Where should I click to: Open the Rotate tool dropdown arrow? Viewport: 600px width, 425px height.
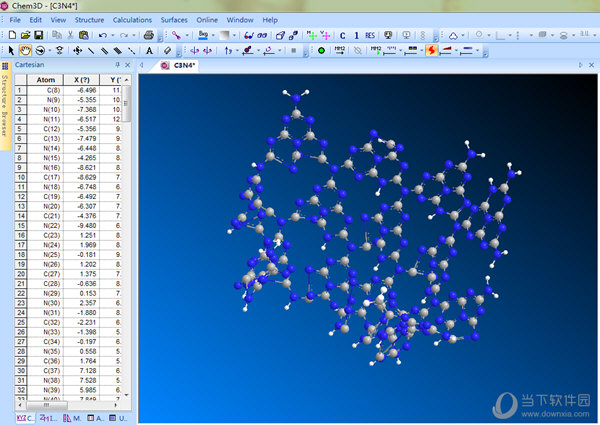[x=50, y=50]
